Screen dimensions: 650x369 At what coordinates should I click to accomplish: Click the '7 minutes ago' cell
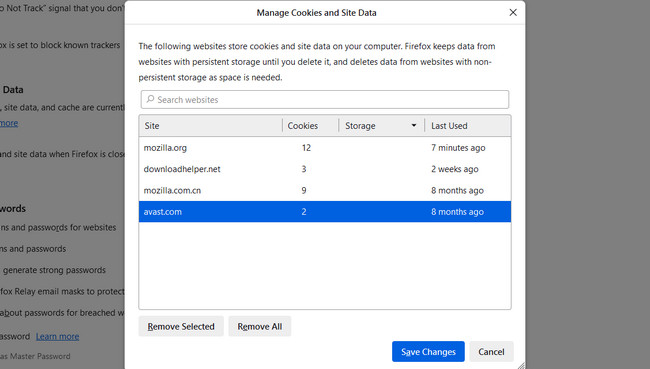(458, 148)
